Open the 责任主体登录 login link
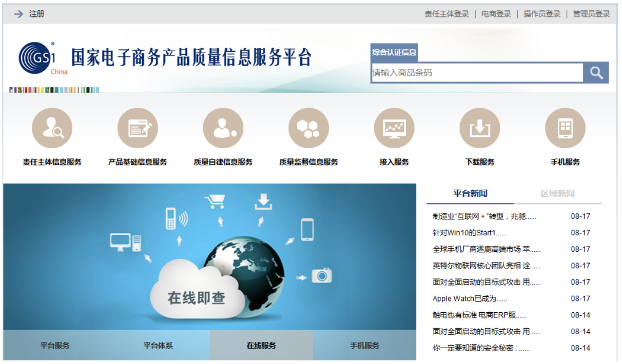 446,14
